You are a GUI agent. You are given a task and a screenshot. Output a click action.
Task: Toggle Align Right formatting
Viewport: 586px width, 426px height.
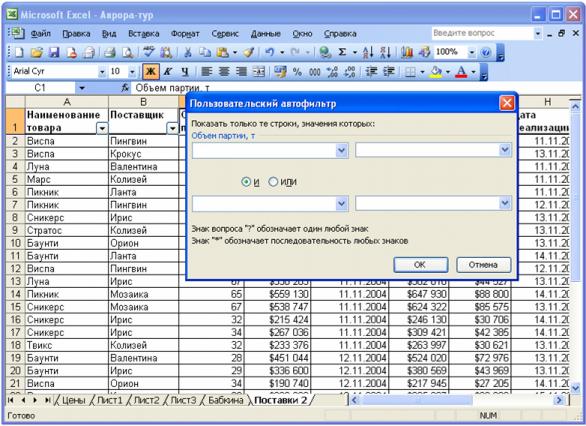pos(241,71)
